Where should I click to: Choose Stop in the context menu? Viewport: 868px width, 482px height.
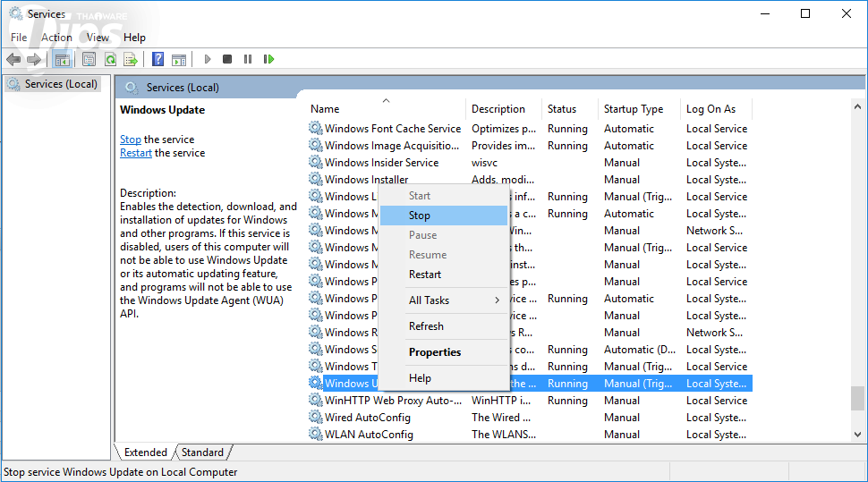pyautogui.click(x=444, y=216)
